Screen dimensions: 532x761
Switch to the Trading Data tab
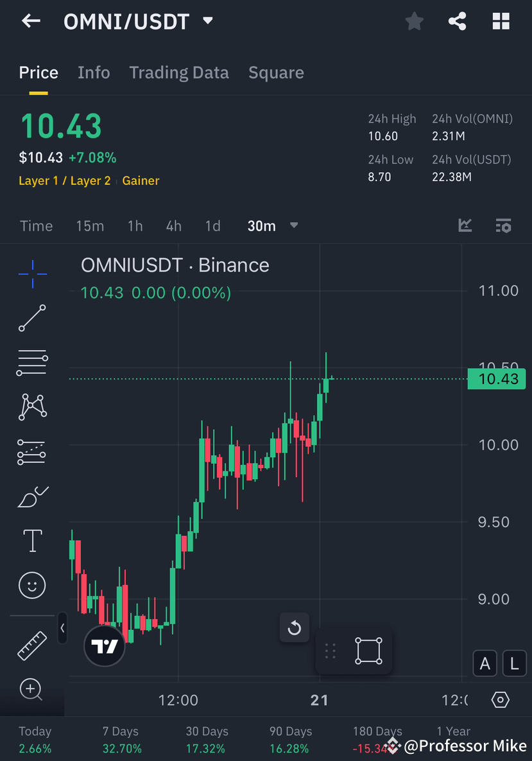point(178,73)
